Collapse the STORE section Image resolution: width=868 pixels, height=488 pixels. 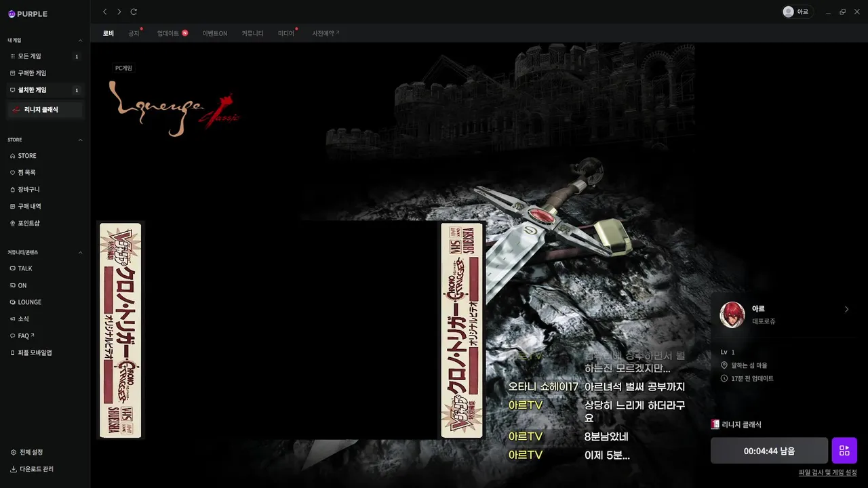pyautogui.click(x=80, y=140)
